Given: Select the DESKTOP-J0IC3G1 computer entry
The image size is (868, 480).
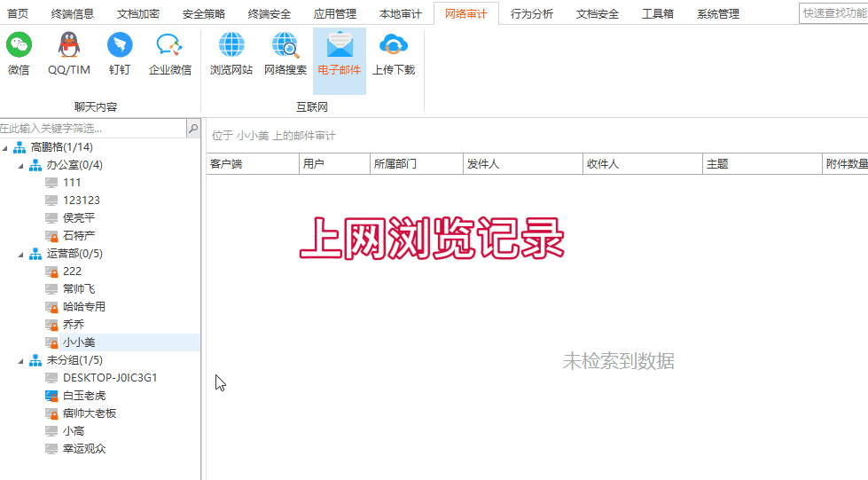Looking at the screenshot, I should 110,378.
